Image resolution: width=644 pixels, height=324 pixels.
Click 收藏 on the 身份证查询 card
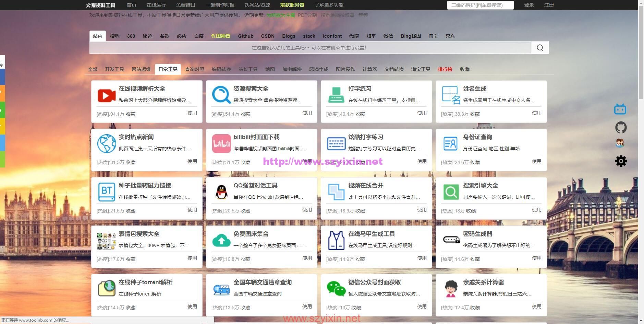point(475,162)
